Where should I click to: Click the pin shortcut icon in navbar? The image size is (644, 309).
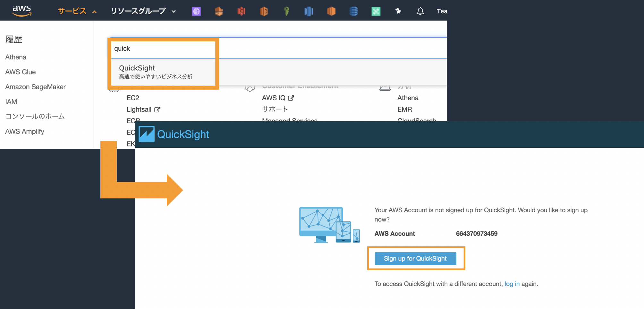[x=398, y=11]
